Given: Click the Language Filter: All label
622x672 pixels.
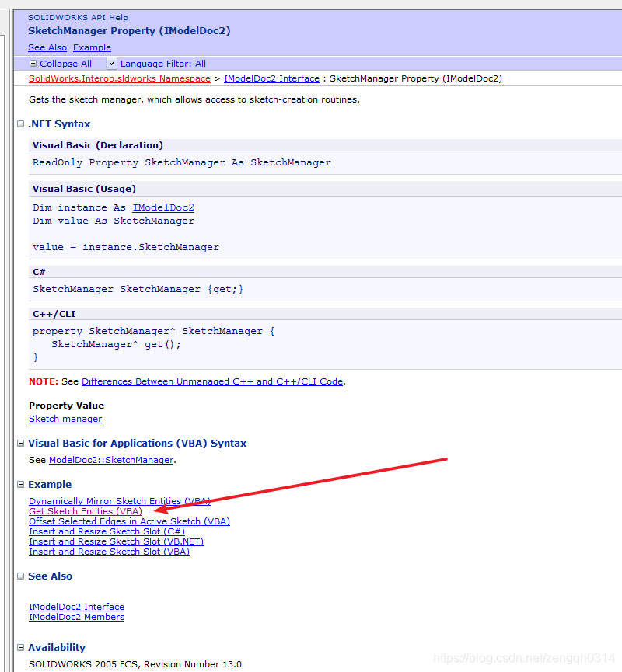Looking at the screenshot, I should pos(163,64).
